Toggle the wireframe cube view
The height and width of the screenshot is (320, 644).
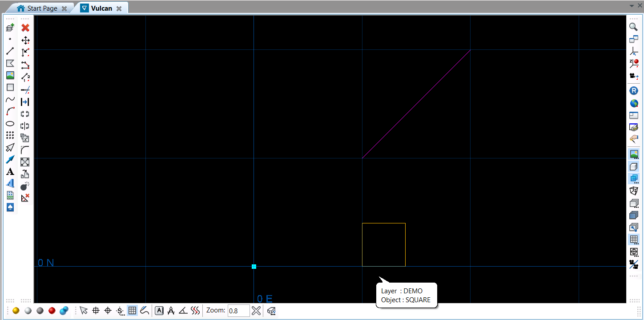pos(634,191)
